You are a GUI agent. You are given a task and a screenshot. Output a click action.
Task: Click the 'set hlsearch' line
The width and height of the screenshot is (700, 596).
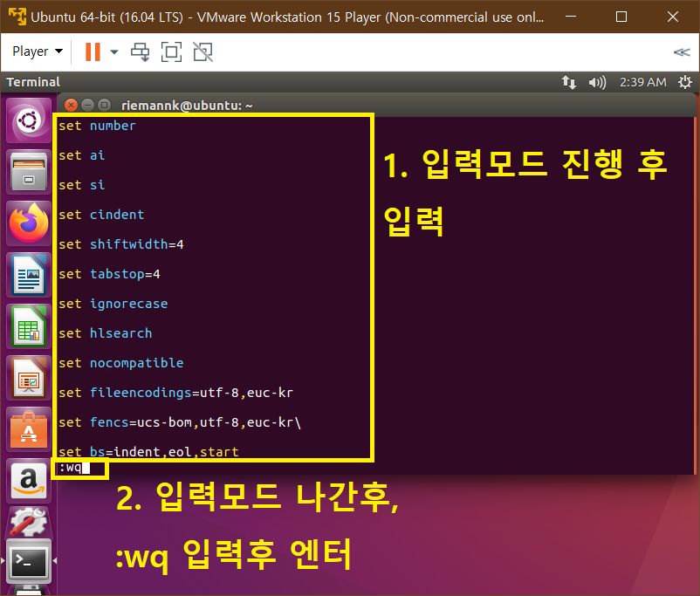click(106, 333)
